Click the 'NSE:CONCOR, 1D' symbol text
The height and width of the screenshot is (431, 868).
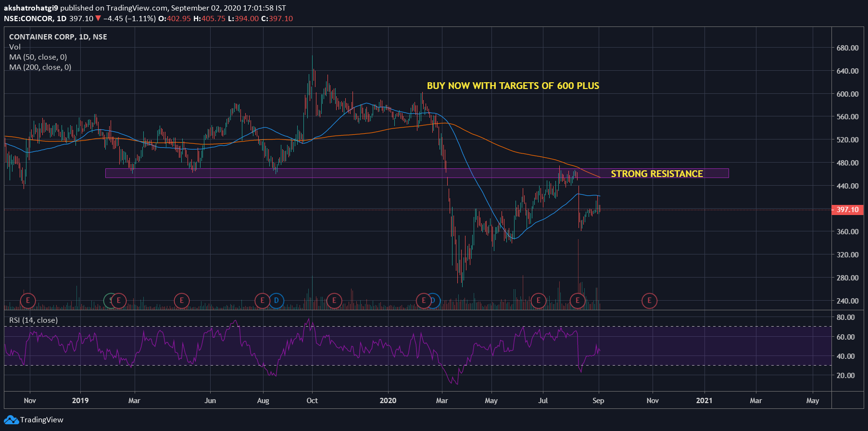point(35,19)
